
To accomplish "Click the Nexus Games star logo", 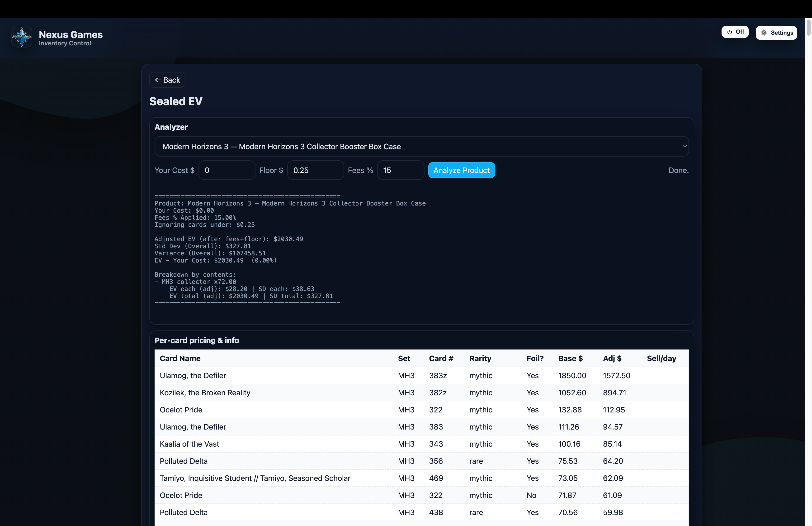I will (x=22, y=37).
